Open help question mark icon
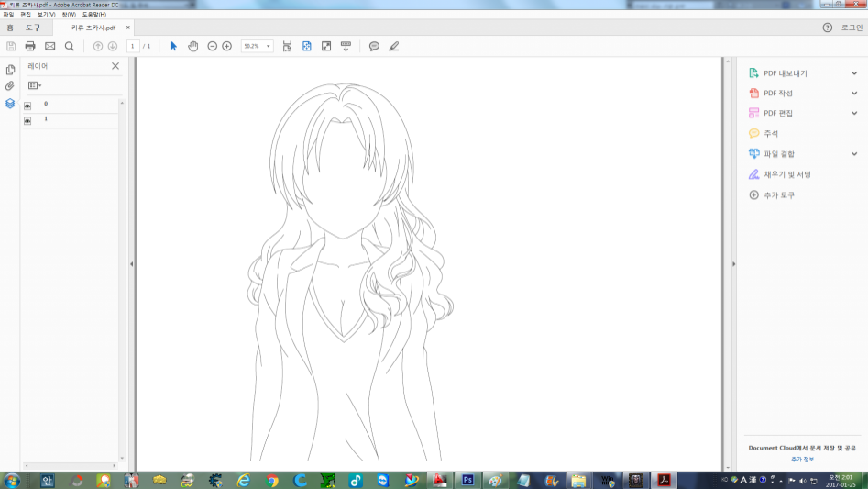The image size is (868, 489). coord(827,28)
